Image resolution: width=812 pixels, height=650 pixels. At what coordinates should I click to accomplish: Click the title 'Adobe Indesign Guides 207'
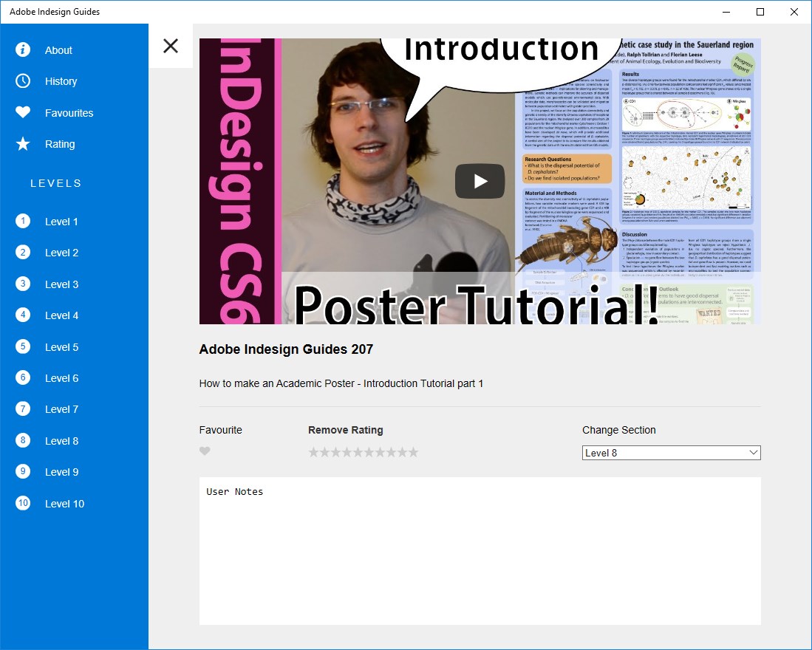coord(286,349)
